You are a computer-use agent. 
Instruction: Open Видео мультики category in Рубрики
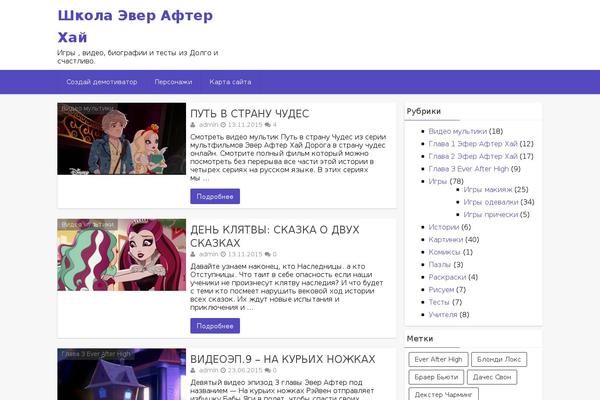pos(458,131)
